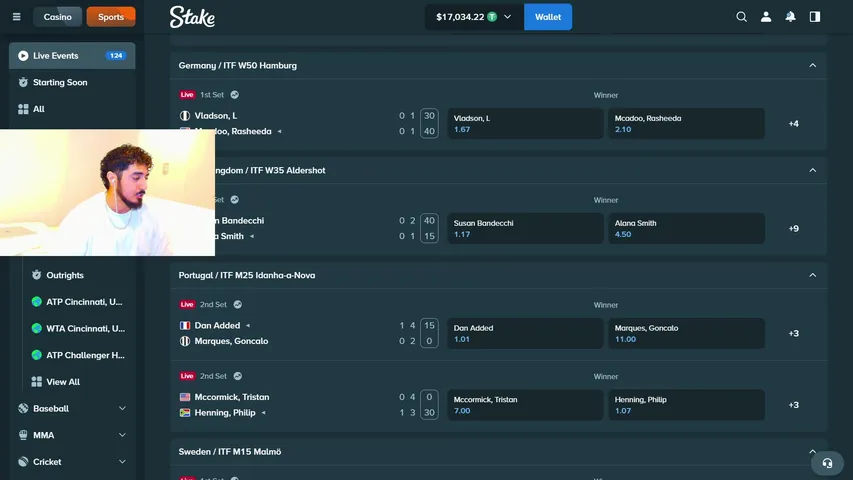Open the notifications bell
Screen dimensions: 853x480
click(x=790, y=17)
